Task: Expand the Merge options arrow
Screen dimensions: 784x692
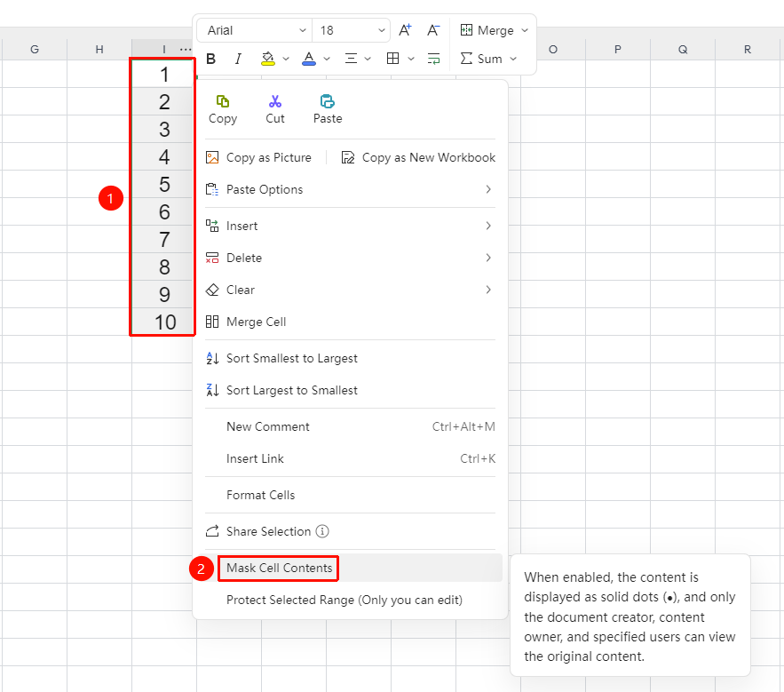Action: click(x=525, y=30)
